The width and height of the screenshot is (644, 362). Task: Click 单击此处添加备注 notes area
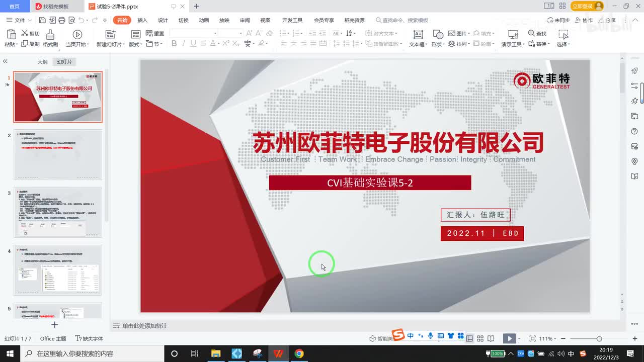click(144, 326)
